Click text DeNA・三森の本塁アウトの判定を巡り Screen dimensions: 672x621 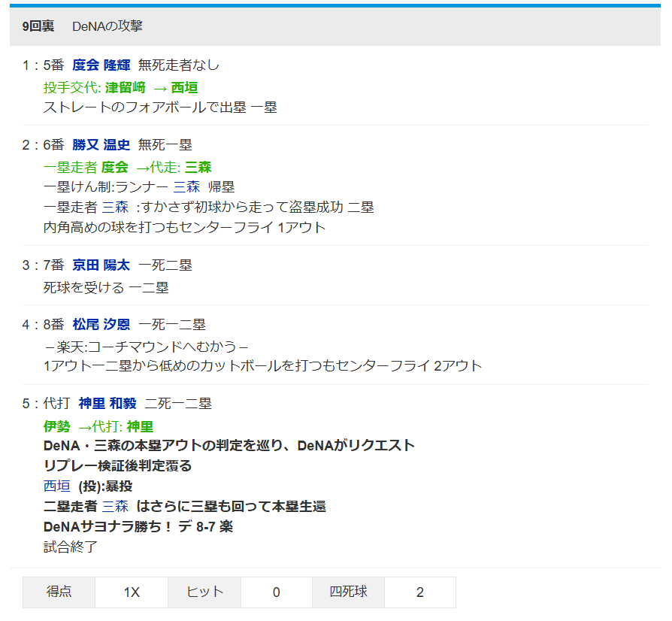click(x=163, y=446)
